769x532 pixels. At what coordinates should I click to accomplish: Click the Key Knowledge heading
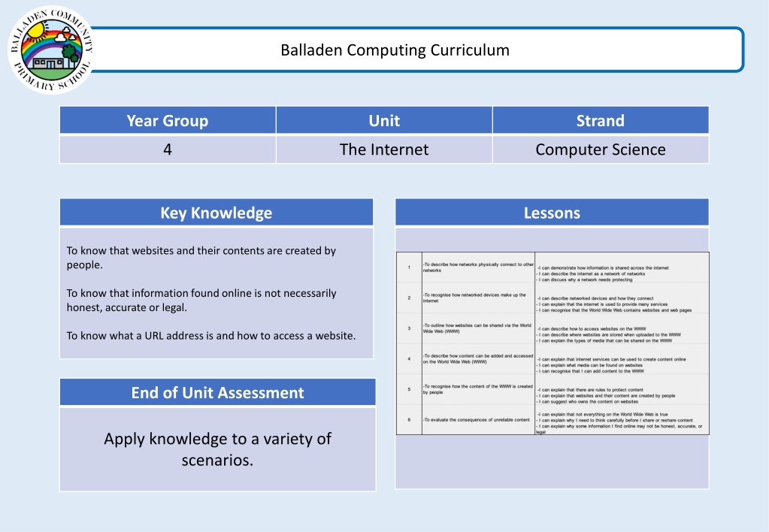[x=216, y=213]
